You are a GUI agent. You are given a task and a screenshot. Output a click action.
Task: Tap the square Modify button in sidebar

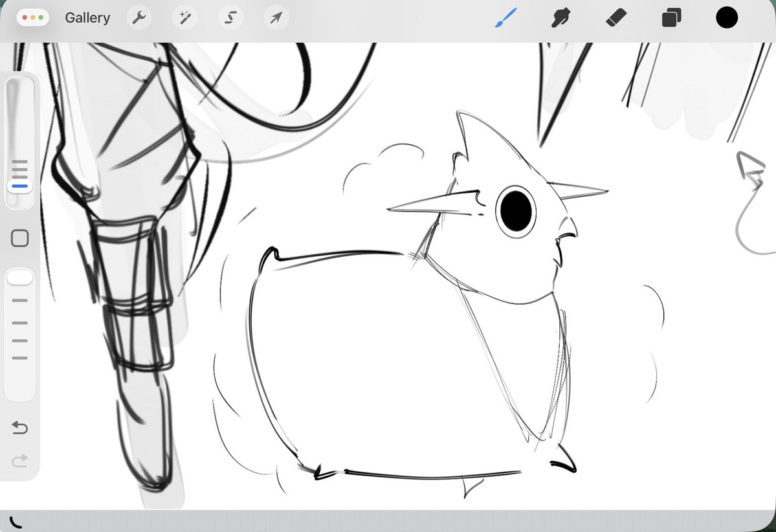(x=20, y=238)
